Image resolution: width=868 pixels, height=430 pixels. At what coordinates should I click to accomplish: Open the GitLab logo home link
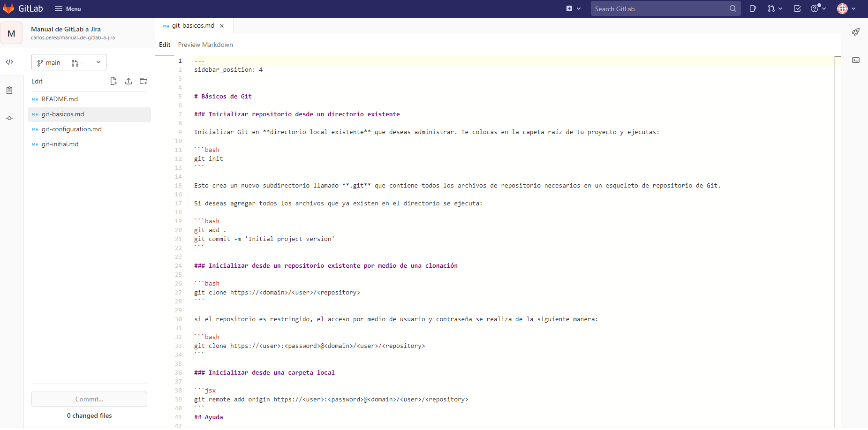click(23, 8)
